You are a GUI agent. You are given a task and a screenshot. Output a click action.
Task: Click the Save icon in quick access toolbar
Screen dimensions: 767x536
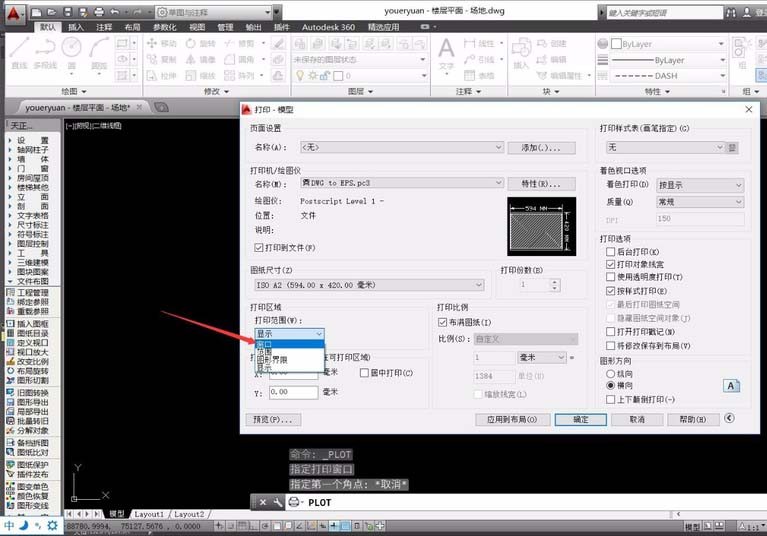(68, 12)
